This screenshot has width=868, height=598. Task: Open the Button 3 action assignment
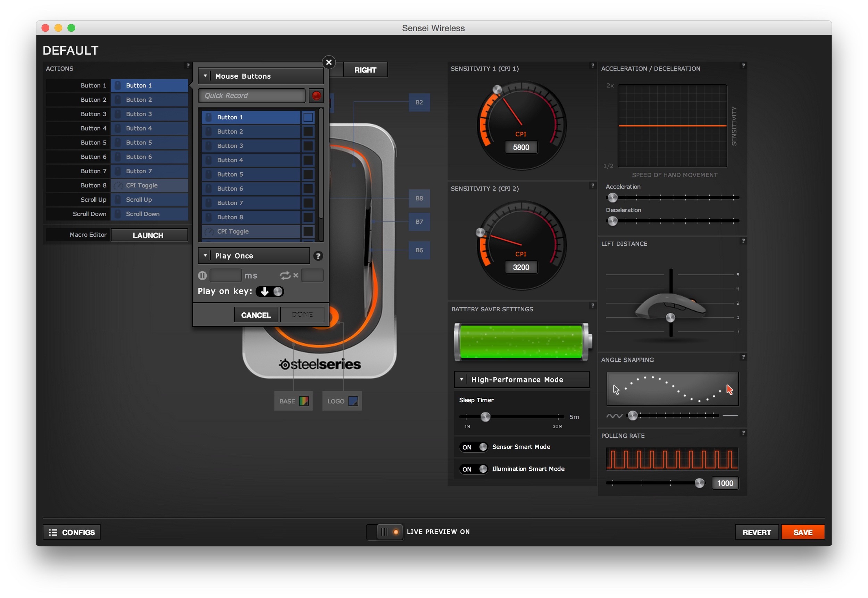click(x=150, y=114)
